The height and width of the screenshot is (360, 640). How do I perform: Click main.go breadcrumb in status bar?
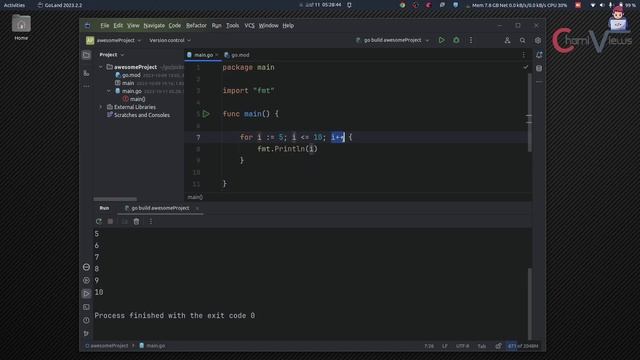pyautogui.click(x=152, y=346)
